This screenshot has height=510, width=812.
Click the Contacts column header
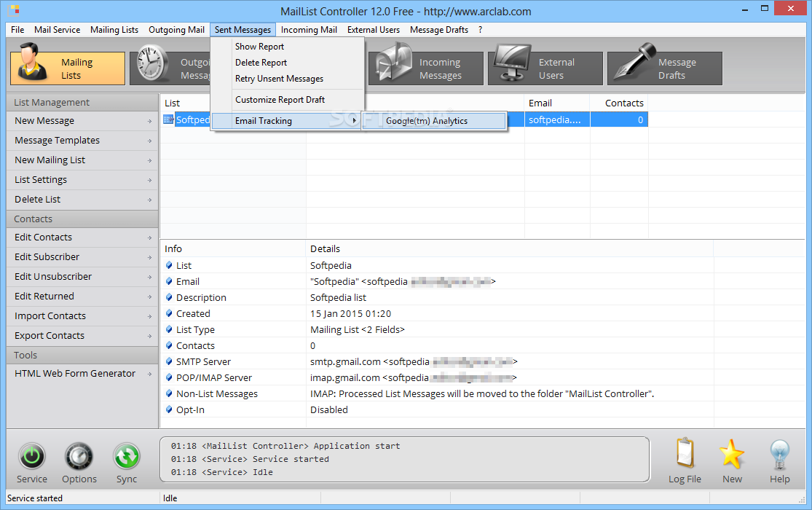[x=619, y=103]
